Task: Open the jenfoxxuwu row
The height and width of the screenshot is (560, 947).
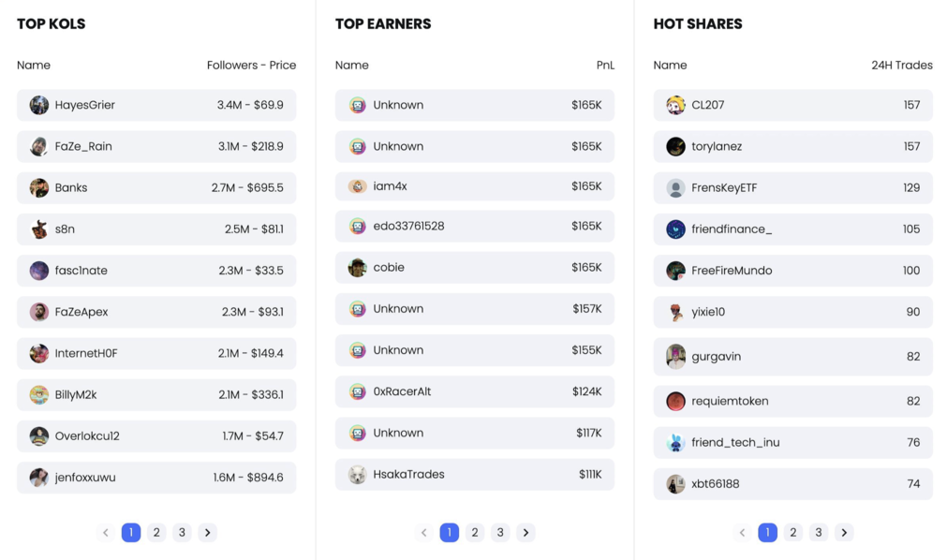Action: pyautogui.click(x=156, y=478)
